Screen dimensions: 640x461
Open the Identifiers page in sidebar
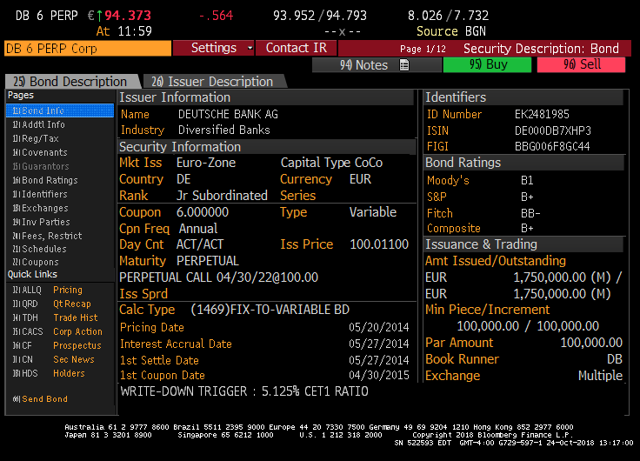click(x=40, y=194)
